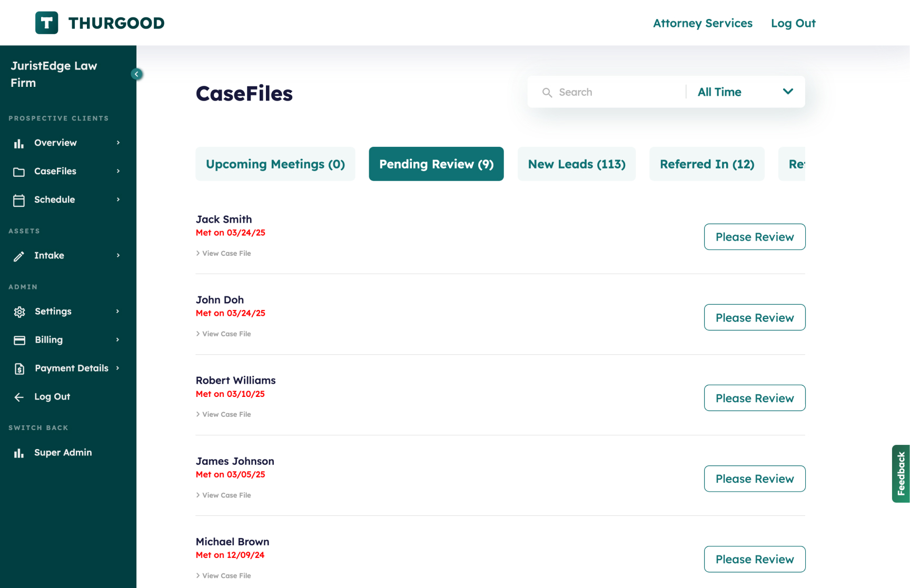The image size is (910, 588).
Task: Expand View Case File for Jack Smith
Action: coord(224,253)
